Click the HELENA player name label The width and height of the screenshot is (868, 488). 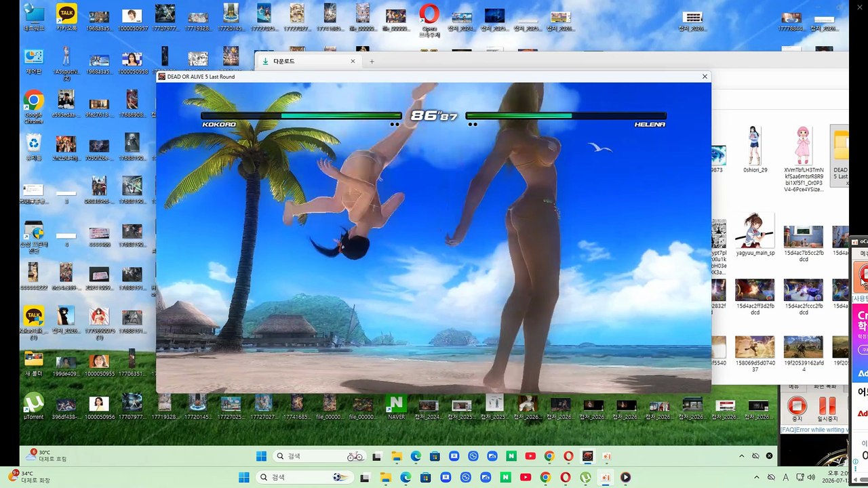coord(650,125)
